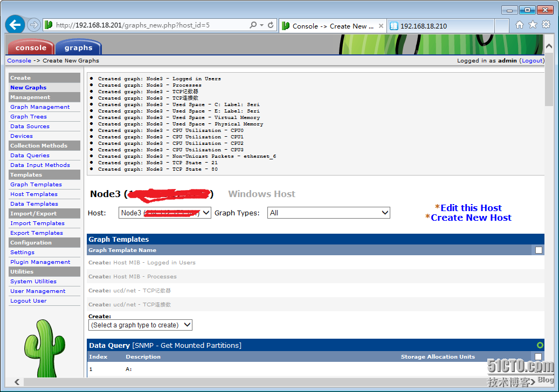Open Plugin Management in sidebar

[x=40, y=262]
